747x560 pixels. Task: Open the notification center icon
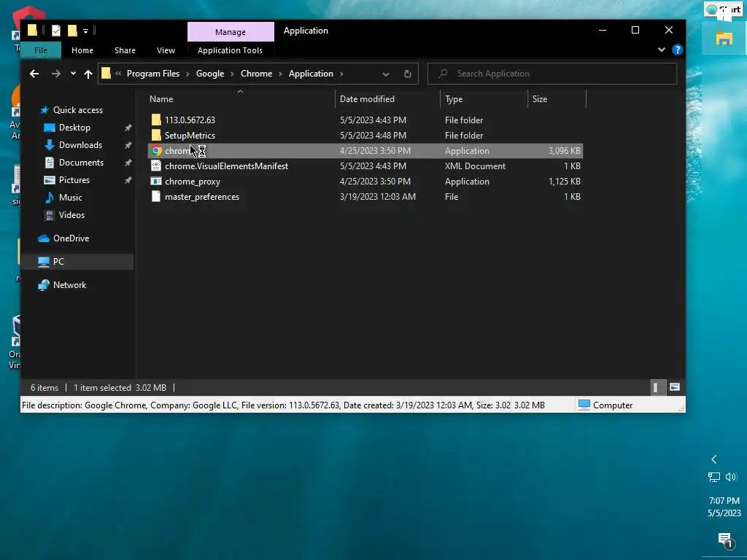pyautogui.click(x=725, y=540)
